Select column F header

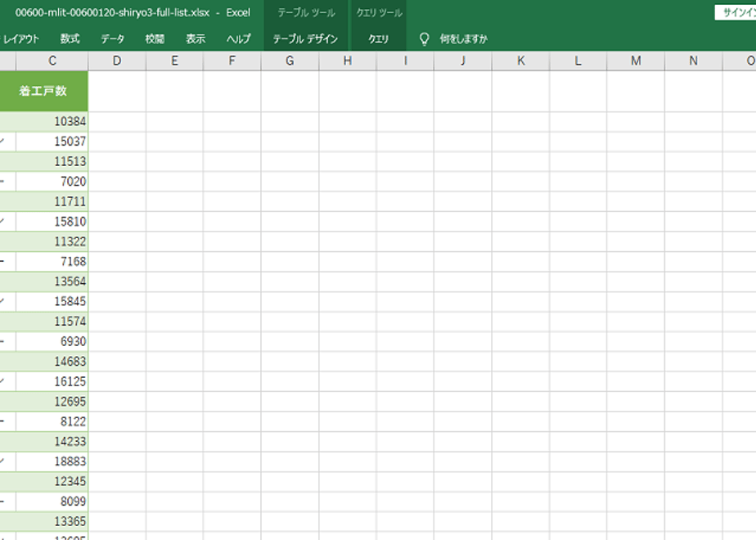coord(232,61)
